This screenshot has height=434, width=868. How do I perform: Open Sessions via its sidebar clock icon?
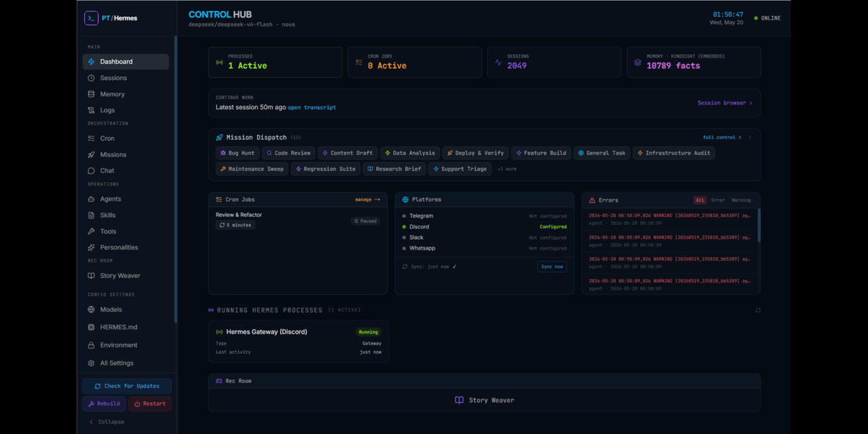click(x=92, y=78)
